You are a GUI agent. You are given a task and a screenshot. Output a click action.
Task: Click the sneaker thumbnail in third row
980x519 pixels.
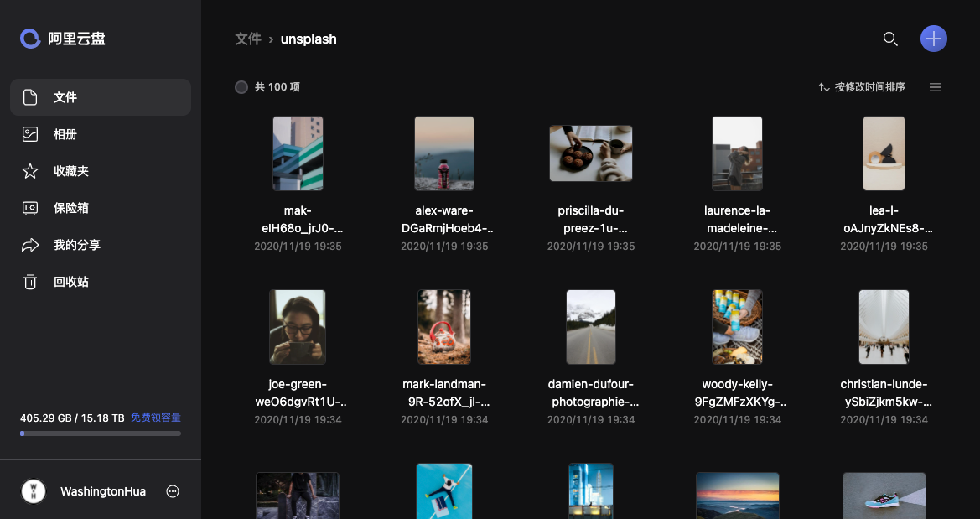tap(884, 496)
